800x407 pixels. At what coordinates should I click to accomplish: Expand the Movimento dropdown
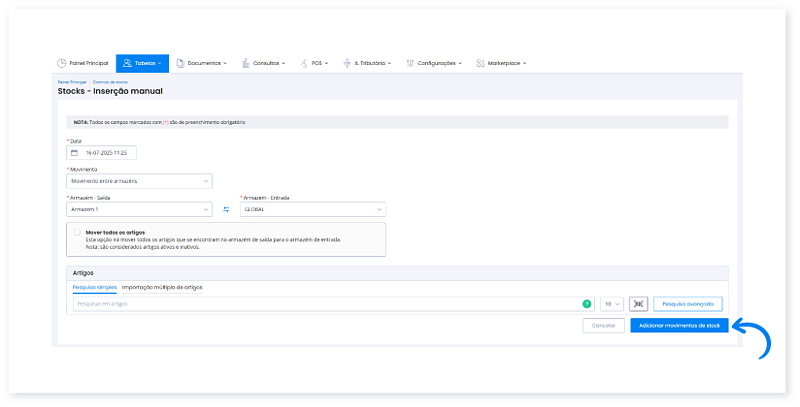click(139, 181)
